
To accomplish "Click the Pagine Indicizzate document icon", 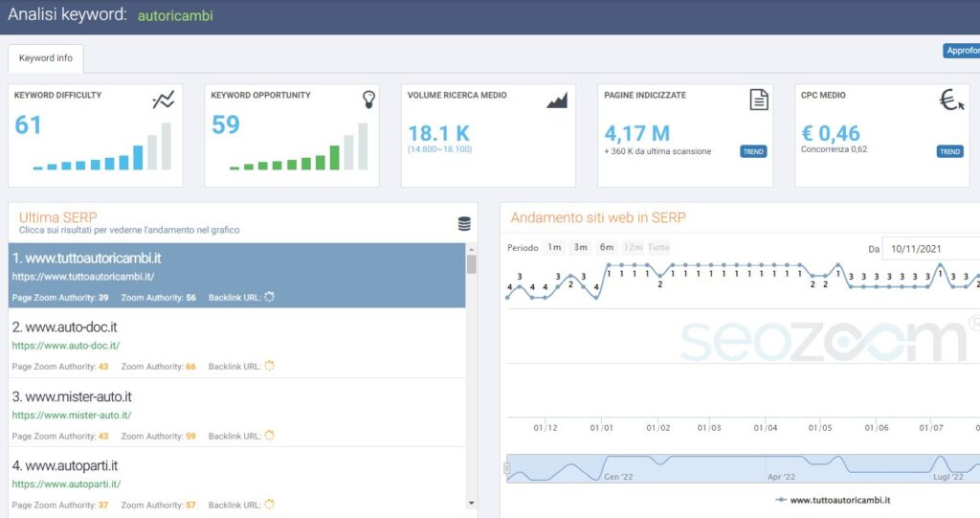I will [x=759, y=100].
